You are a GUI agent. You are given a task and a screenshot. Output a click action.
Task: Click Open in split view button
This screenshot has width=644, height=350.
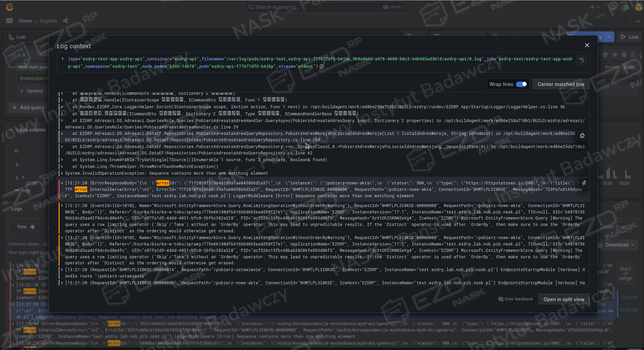tap(563, 299)
